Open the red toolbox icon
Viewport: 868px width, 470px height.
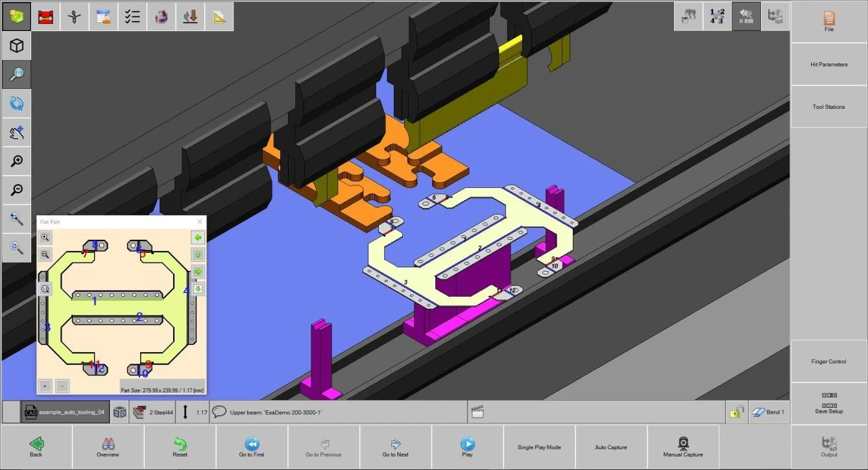[45, 16]
